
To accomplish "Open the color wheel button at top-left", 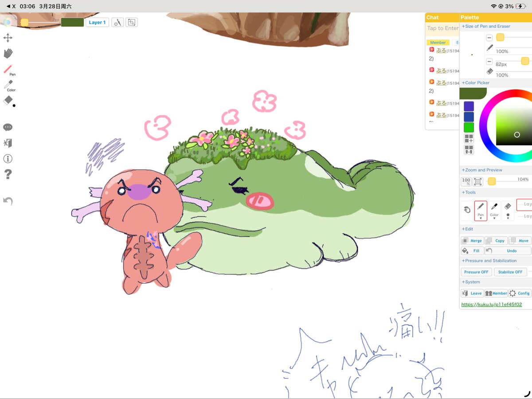I will (x=8, y=22).
